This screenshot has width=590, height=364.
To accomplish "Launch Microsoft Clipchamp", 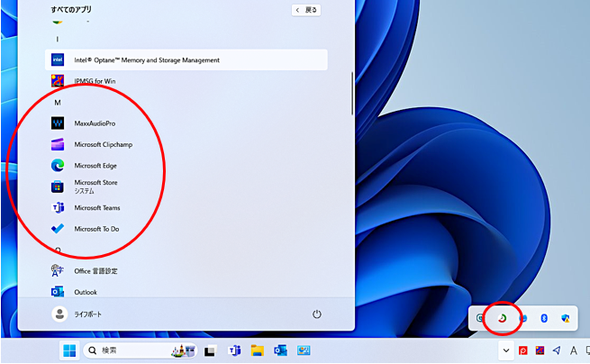I will click(186, 144).
